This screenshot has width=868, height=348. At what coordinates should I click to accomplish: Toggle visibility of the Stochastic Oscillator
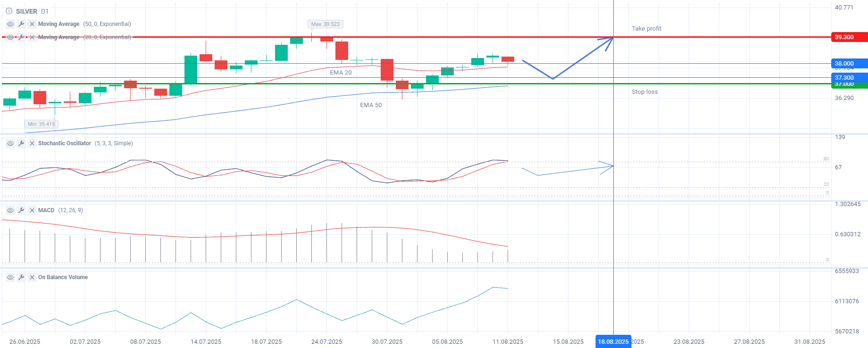tap(10, 143)
